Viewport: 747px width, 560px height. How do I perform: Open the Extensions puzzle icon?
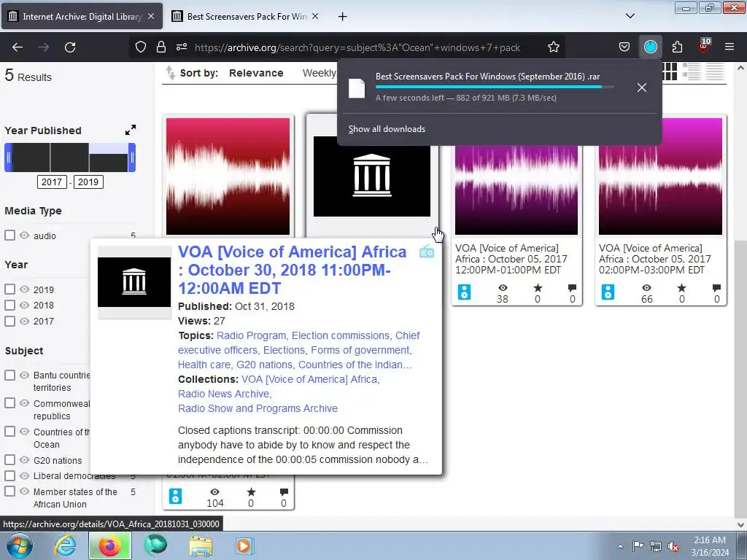[x=677, y=47]
